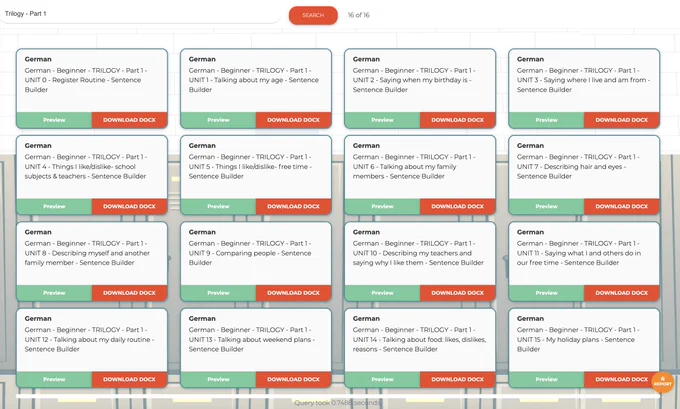
Task: Preview UNIT 9 Comparing people
Action: tap(218, 293)
